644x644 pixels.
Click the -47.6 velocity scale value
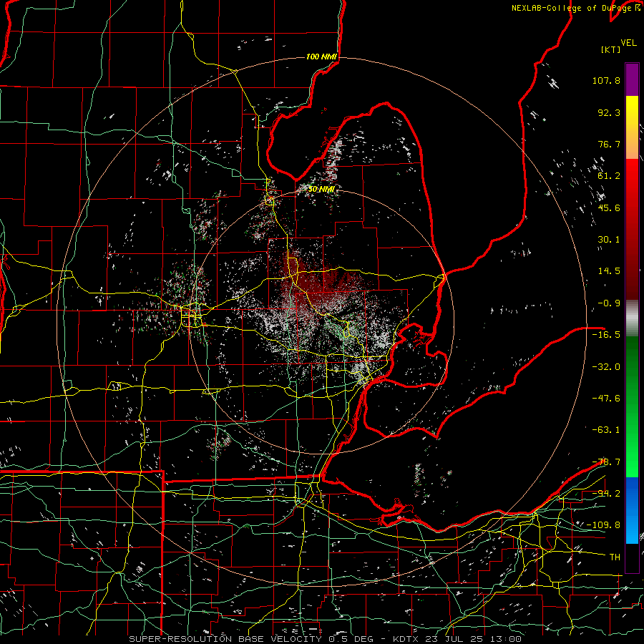[x=606, y=399]
